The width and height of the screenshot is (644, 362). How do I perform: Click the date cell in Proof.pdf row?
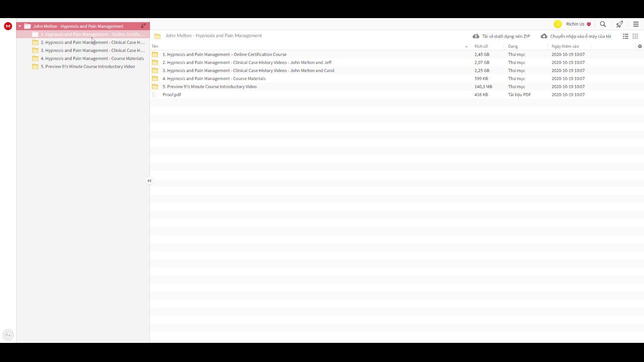point(568,95)
